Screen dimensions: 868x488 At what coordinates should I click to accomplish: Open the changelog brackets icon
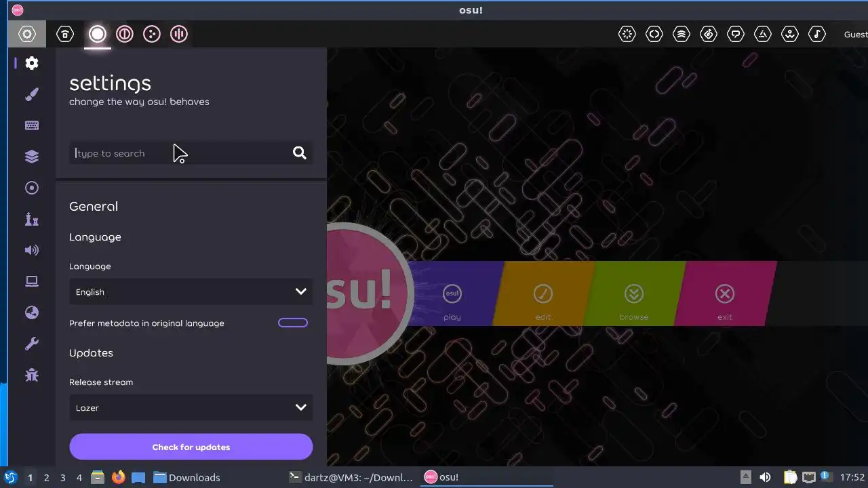(x=654, y=34)
